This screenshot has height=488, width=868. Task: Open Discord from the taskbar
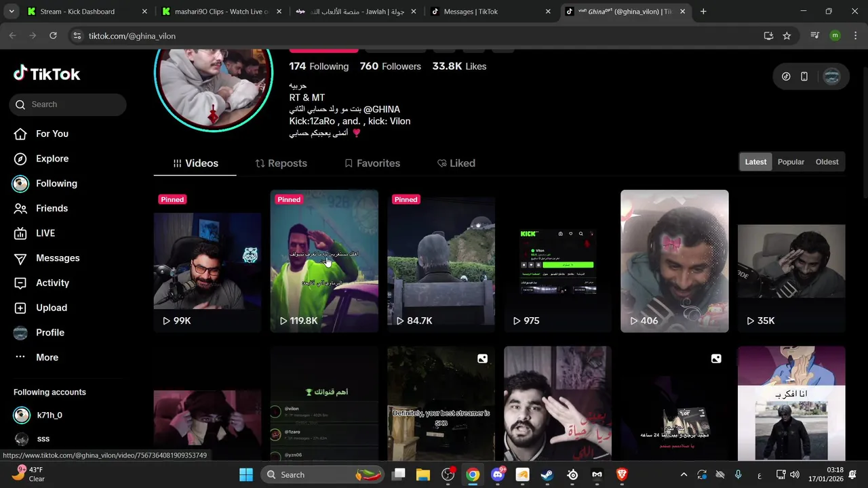(498, 474)
